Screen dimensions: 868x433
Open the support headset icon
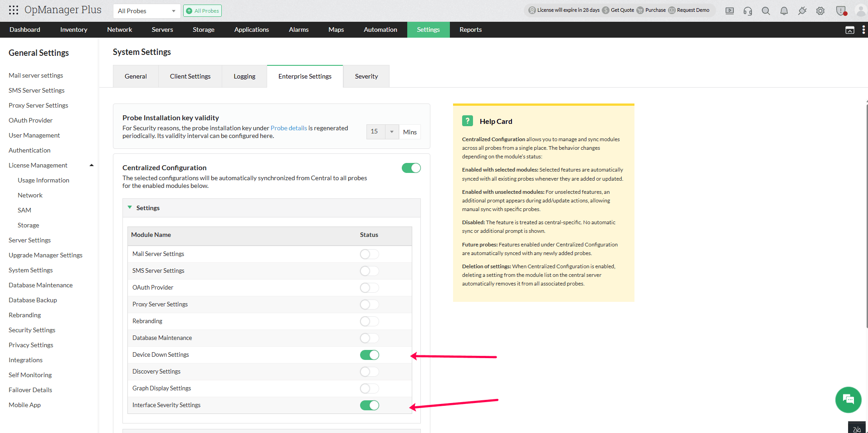click(748, 11)
